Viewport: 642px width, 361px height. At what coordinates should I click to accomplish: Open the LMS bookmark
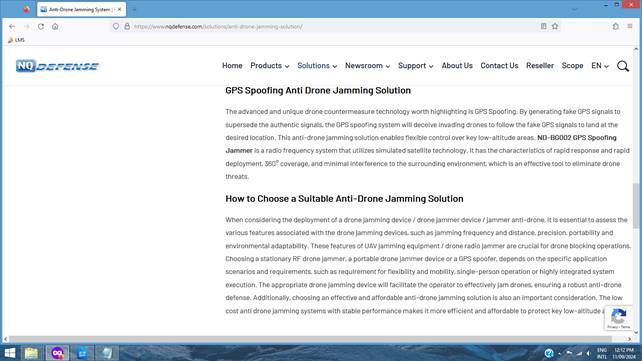tap(16, 40)
